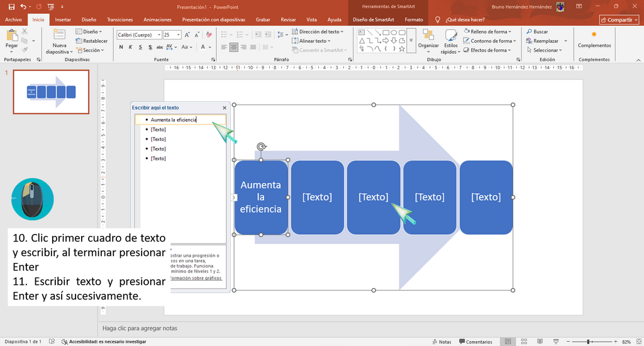
Task: Expand the Dirección del texto dropdown
Action: coord(318,31)
